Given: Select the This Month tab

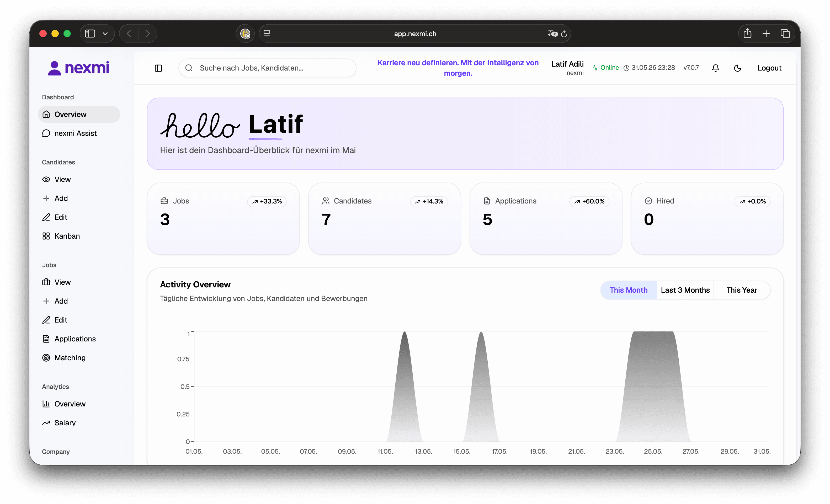Looking at the screenshot, I should (x=629, y=290).
